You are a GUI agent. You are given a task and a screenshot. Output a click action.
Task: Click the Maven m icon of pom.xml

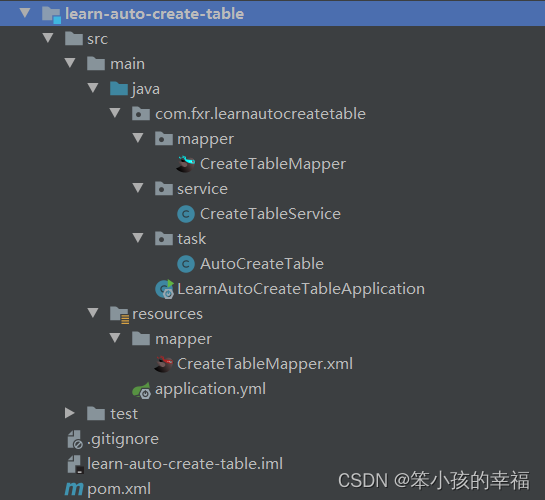74,489
